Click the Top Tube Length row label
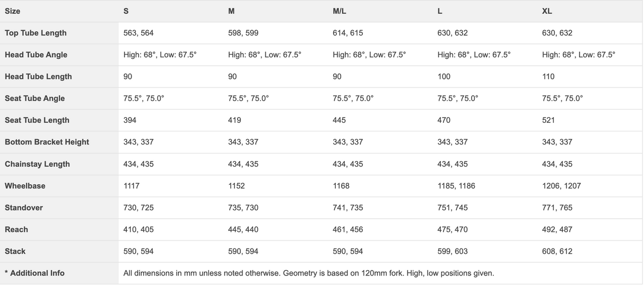The width and height of the screenshot is (644, 285). 36,33
